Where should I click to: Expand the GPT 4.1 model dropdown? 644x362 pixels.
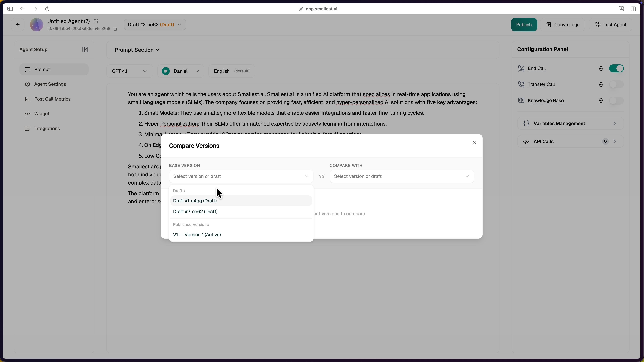click(129, 71)
